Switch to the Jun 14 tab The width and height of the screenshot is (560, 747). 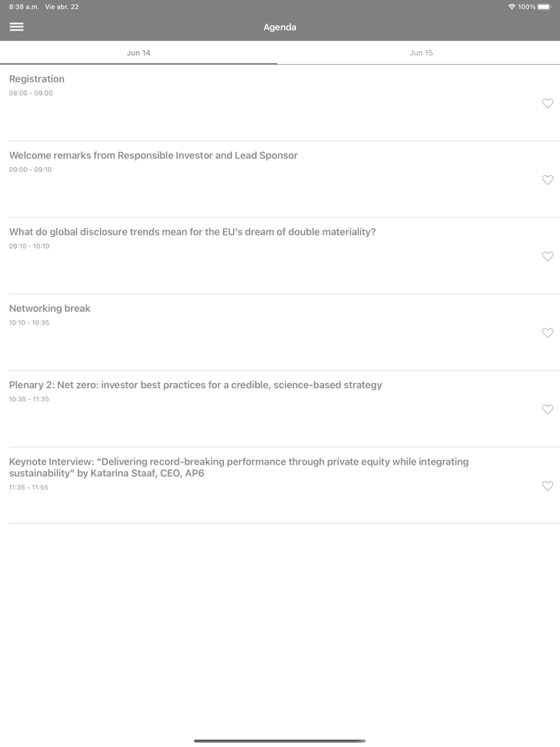[x=138, y=53]
